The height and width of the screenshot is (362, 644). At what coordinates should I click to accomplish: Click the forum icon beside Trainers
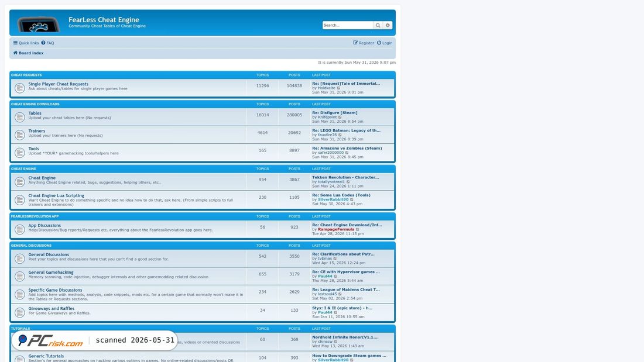[x=19, y=135]
